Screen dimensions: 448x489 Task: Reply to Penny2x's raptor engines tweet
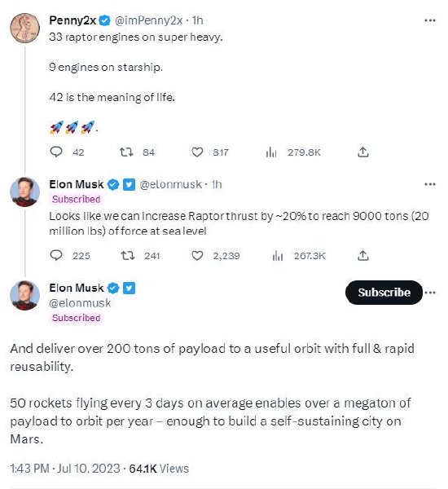[x=56, y=152]
